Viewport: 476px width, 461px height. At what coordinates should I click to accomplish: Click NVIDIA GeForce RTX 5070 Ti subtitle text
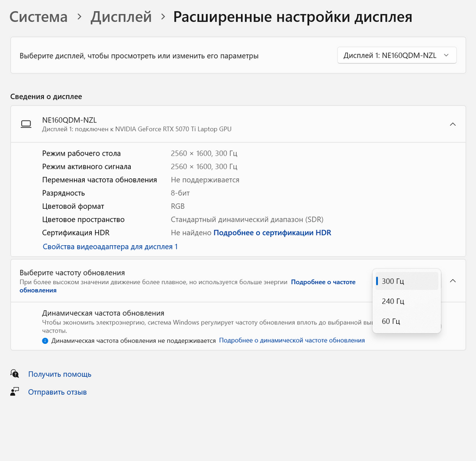[137, 129]
